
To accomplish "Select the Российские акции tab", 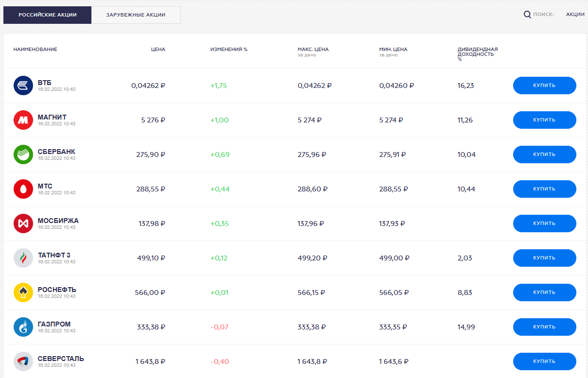I will coord(48,15).
